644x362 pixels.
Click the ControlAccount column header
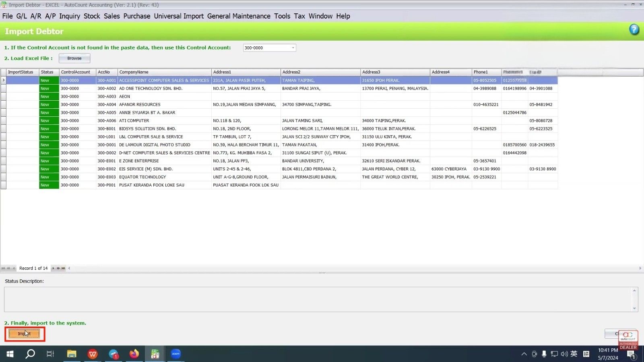[x=78, y=72]
